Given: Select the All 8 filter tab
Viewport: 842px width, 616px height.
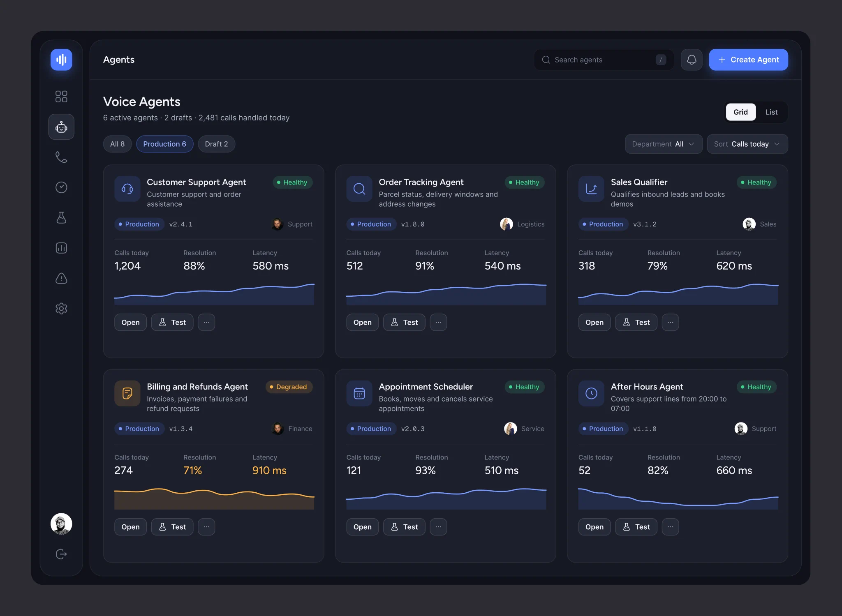Looking at the screenshot, I should coord(117,144).
